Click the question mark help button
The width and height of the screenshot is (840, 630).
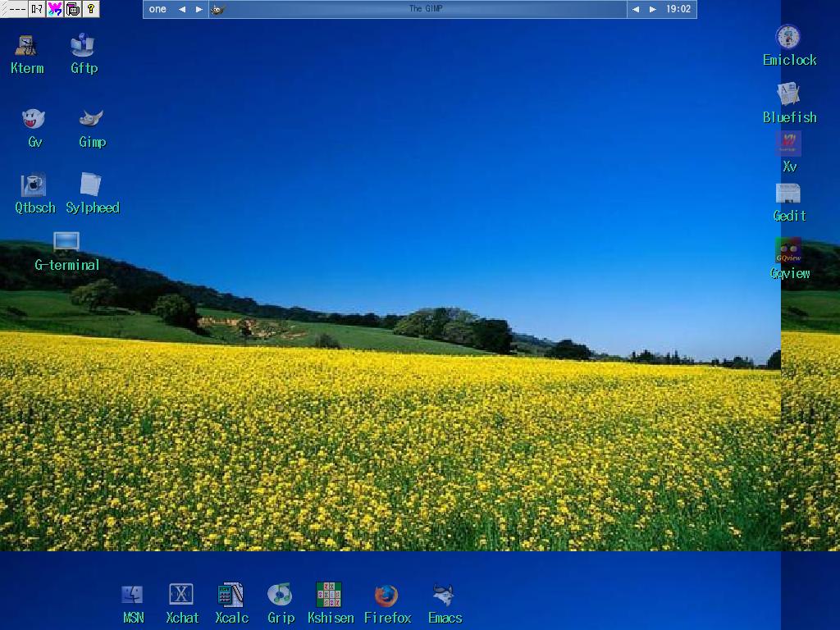tap(91, 9)
